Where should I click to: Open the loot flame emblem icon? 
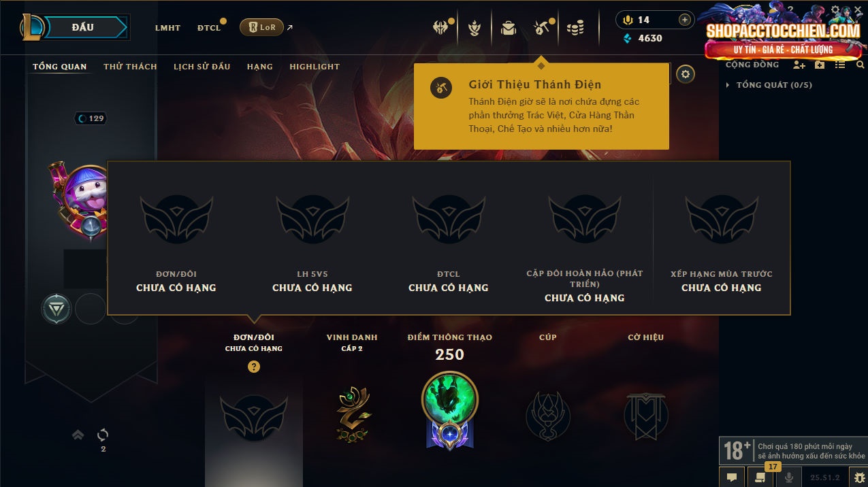(x=475, y=28)
